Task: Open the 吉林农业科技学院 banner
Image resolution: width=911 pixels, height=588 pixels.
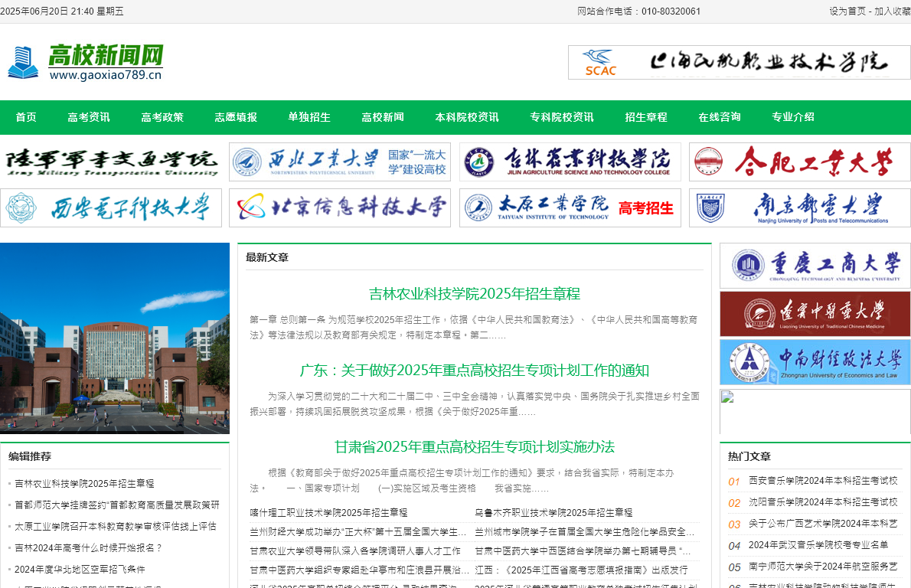Action: (x=570, y=162)
